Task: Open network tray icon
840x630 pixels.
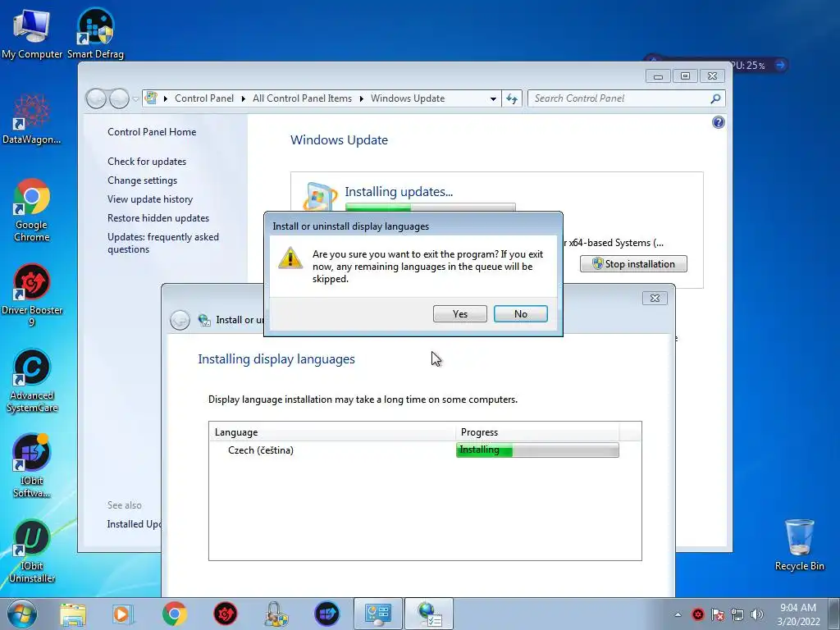Action: coord(737,614)
